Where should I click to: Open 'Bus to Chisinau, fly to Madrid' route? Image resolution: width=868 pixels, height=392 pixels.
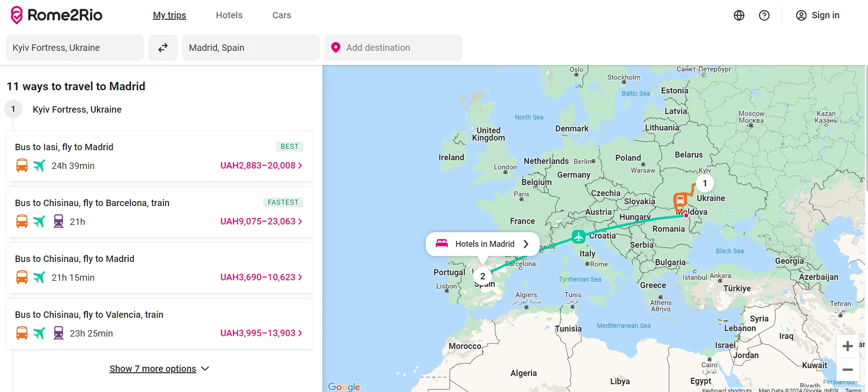159,268
